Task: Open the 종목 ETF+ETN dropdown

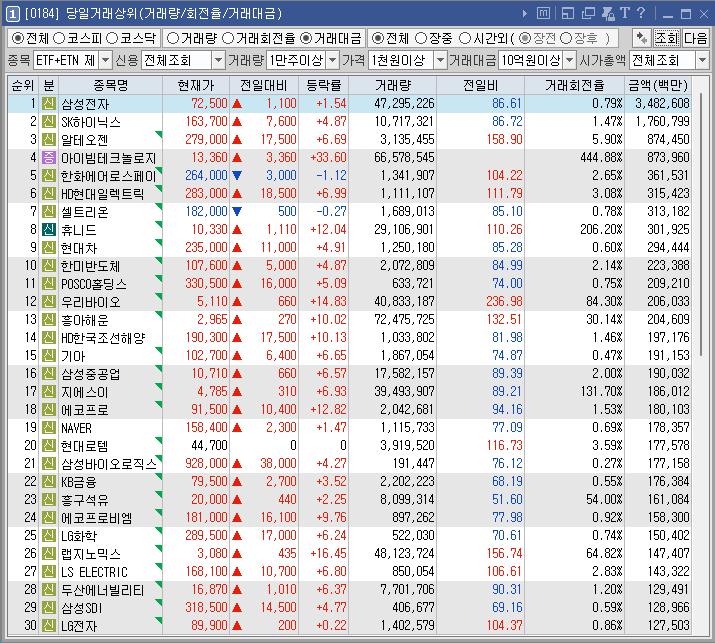Action: point(105,60)
